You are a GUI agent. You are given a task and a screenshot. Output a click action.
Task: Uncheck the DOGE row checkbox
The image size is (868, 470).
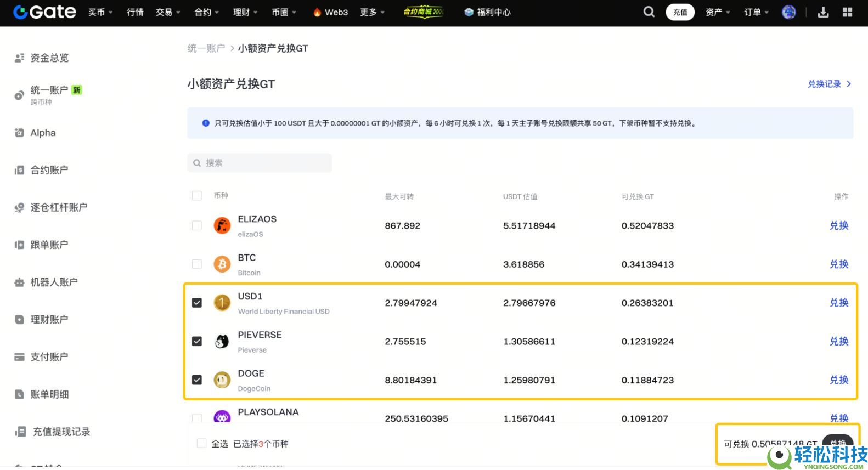[x=197, y=380]
